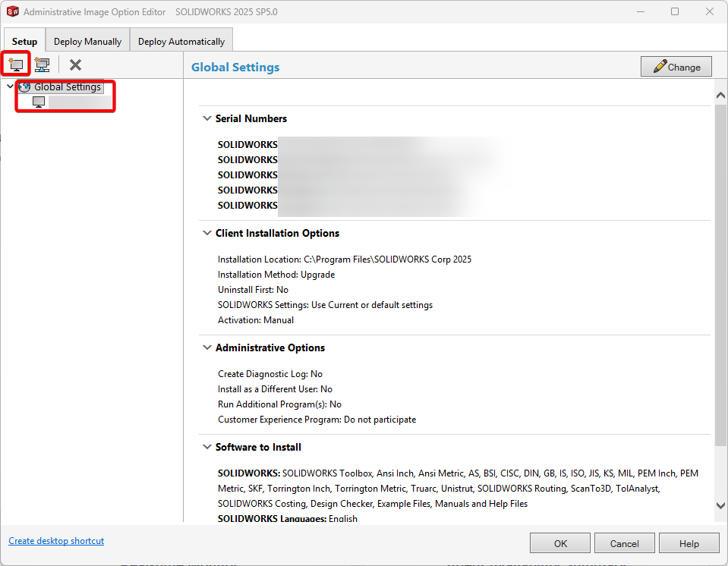Image resolution: width=728 pixels, height=566 pixels.
Task: Open the Deploy Manually tab
Action: [88, 41]
